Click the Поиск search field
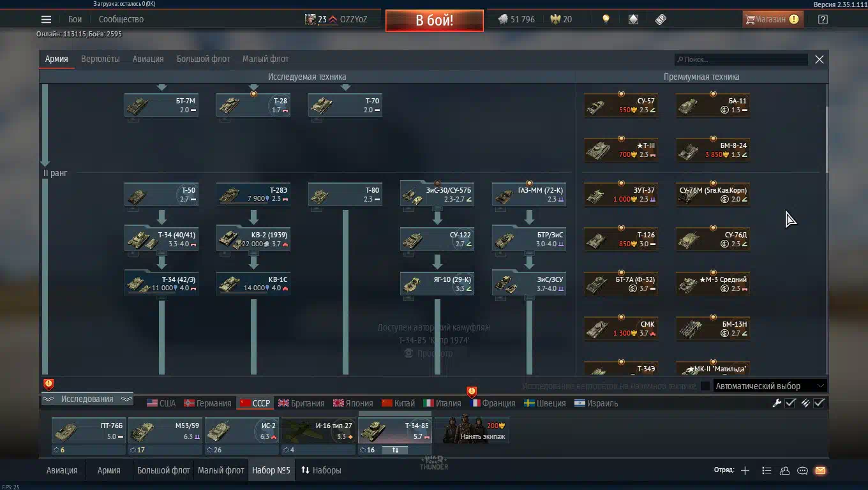Image resolution: width=868 pixels, height=490 pixels. 742,59
